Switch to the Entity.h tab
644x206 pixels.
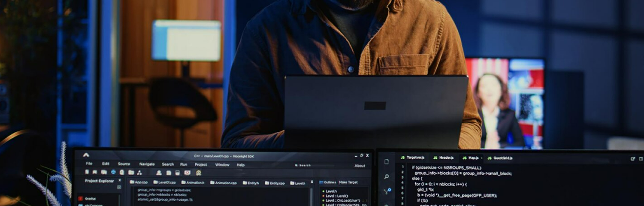click(x=251, y=183)
